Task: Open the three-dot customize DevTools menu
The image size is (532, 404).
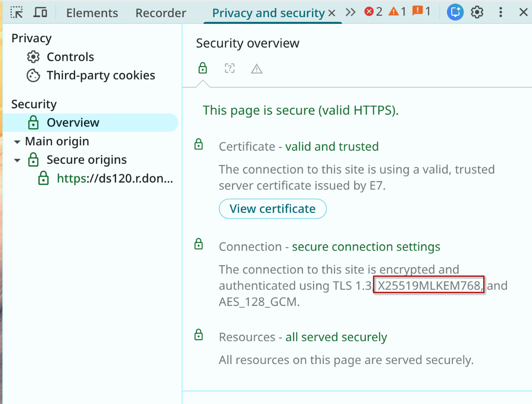Action: coord(500,12)
